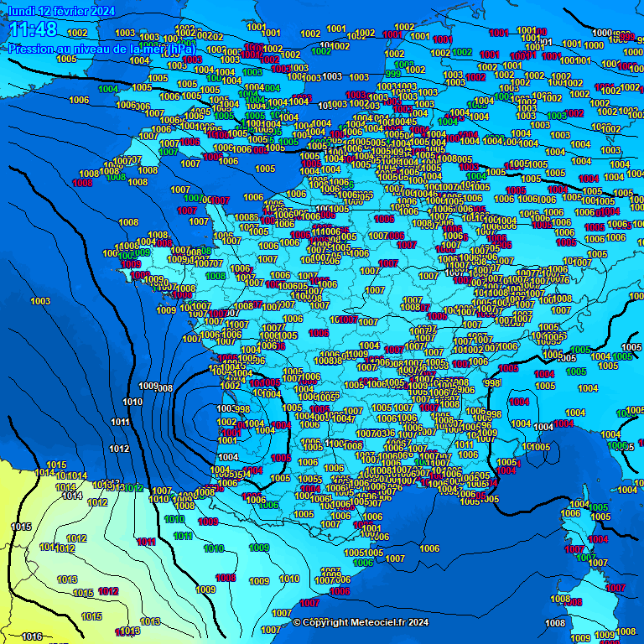Select the red 1012 station next to yellow 1015
The width and height of the screenshot is (644, 644).
tap(108, 592)
